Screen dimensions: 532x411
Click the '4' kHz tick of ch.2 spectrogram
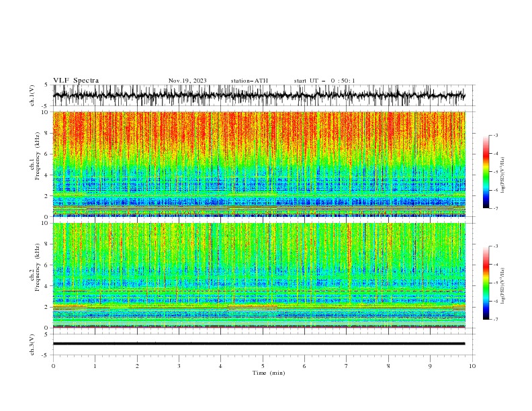pyautogui.click(x=47, y=286)
